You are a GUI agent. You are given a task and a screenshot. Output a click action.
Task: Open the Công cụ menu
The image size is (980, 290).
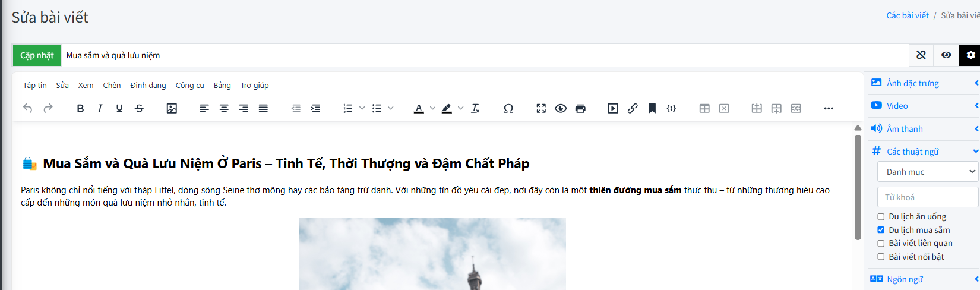tap(189, 86)
